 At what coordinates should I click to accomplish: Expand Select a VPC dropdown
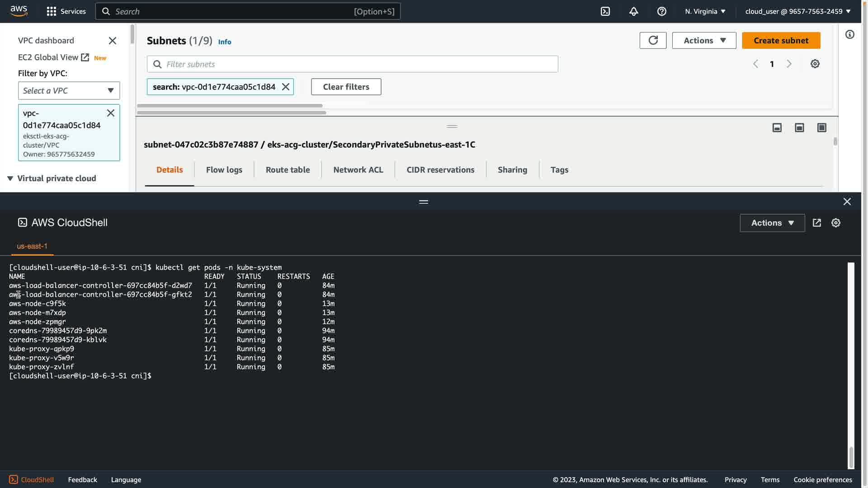(69, 90)
